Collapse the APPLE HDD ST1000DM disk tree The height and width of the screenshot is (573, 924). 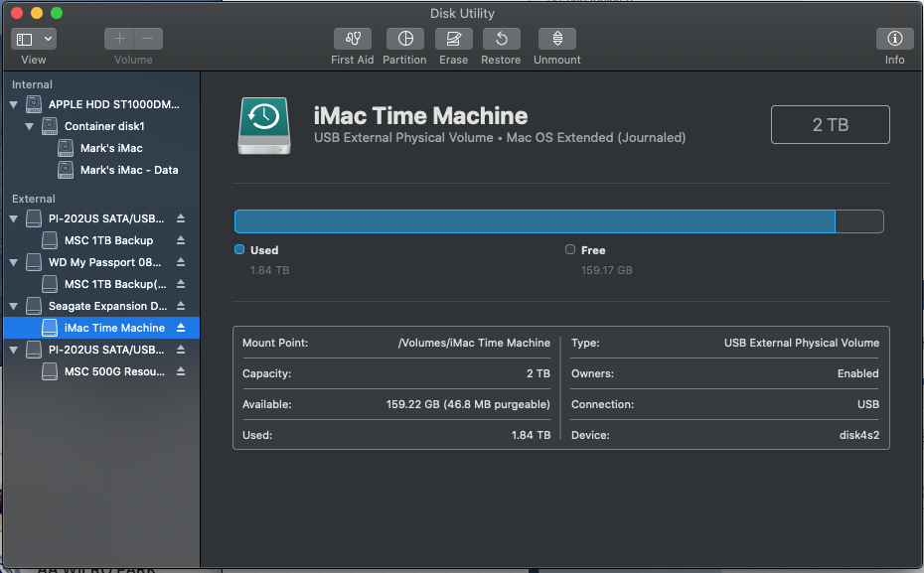point(14,104)
